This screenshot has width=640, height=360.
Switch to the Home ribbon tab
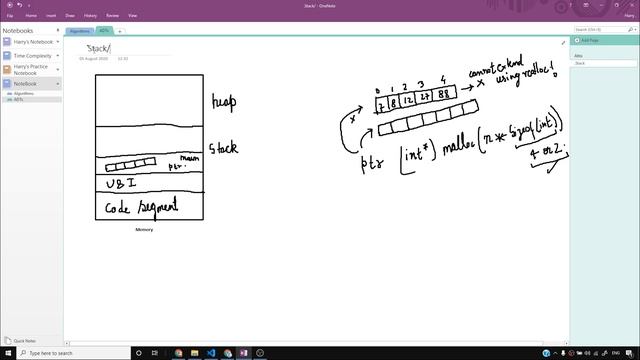(31, 16)
